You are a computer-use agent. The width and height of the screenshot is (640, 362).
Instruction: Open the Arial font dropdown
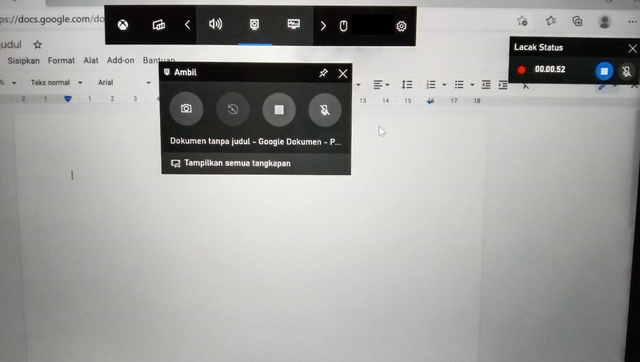pyautogui.click(x=124, y=82)
